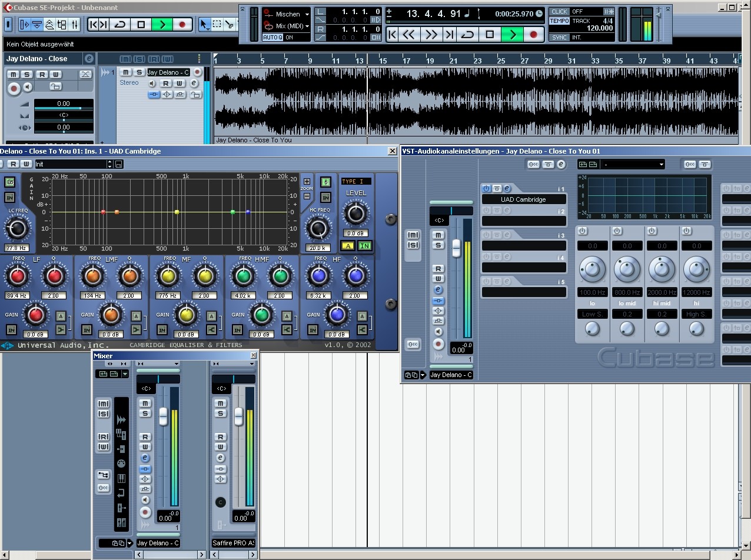
Task: Stop playback in the transport panel
Action: coord(490,35)
